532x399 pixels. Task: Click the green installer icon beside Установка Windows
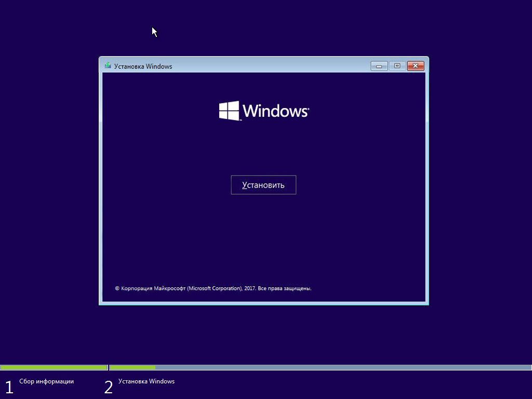click(108, 66)
